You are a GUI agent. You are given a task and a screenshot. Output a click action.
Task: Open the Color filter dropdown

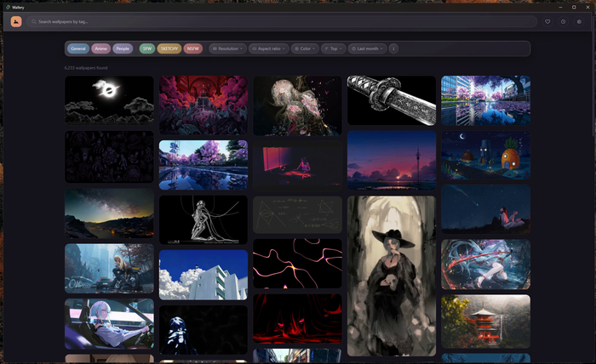(305, 48)
